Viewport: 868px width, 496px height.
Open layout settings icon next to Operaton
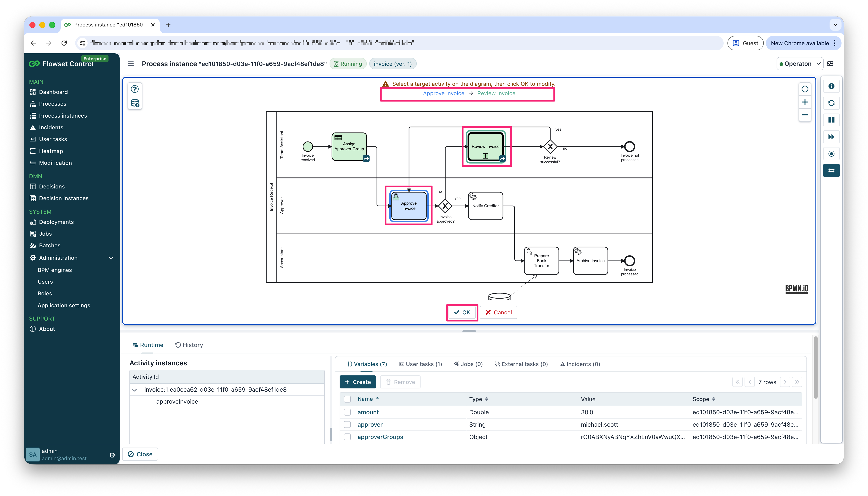[x=830, y=64]
